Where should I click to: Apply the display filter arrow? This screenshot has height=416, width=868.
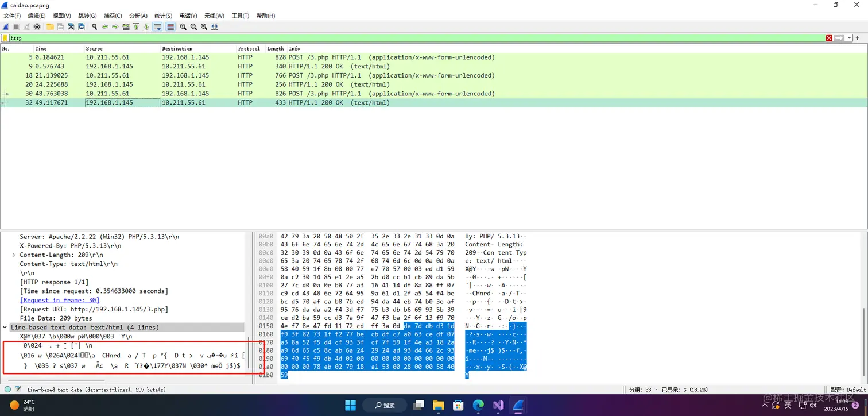pyautogui.click(x=839, y=38)
